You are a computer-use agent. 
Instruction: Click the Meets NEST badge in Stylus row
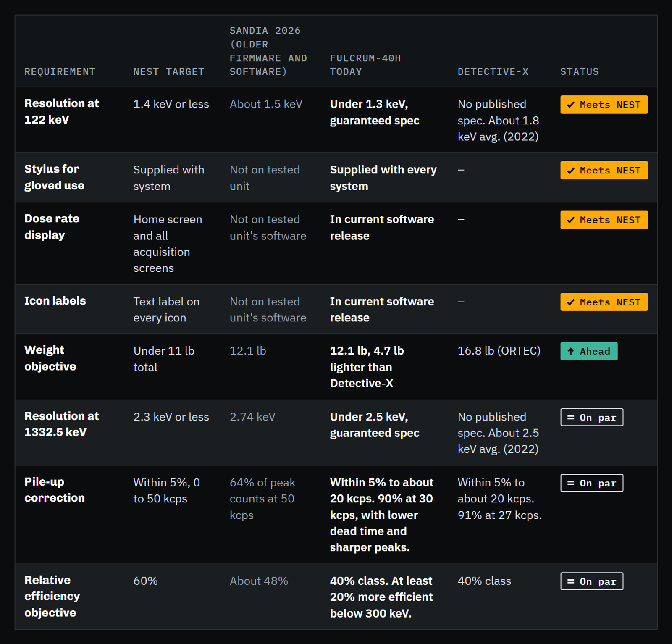pos(604,170)
